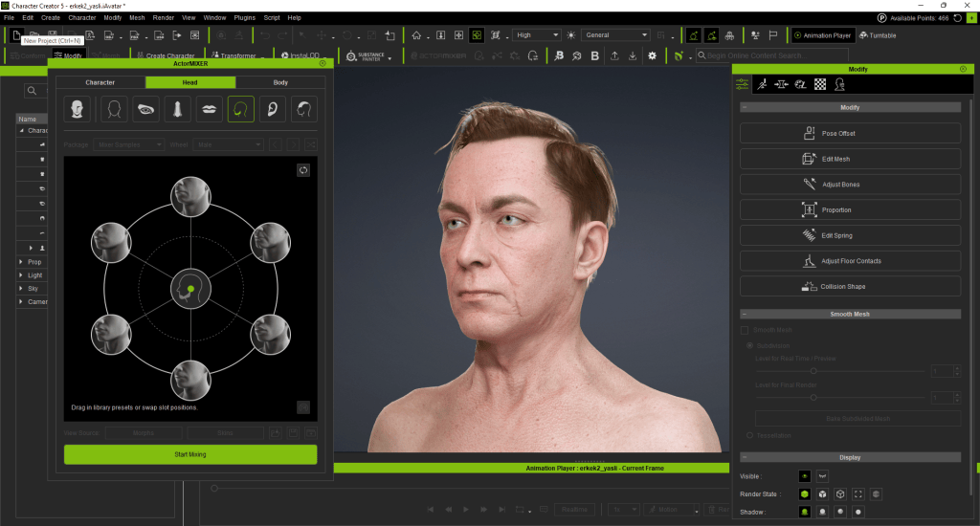980x526 pixels.
Task: Click the Start Mixing button
Action: pos(190,454)
